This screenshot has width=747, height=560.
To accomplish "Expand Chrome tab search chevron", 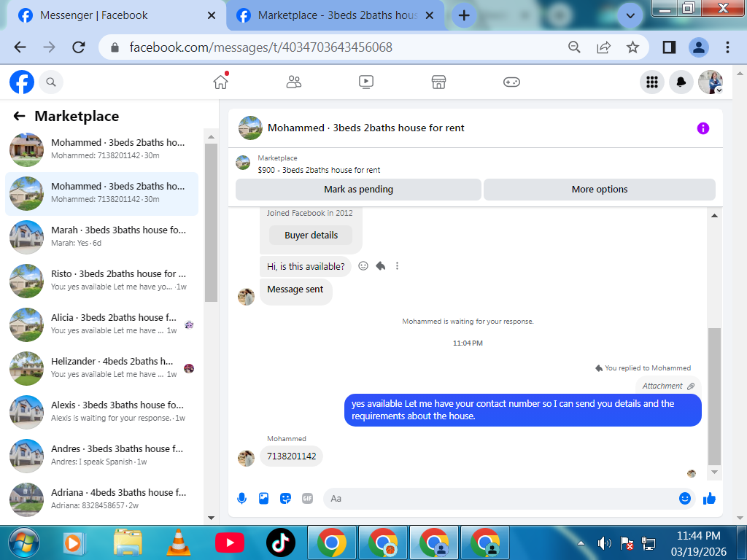I will tap(630, 16).
